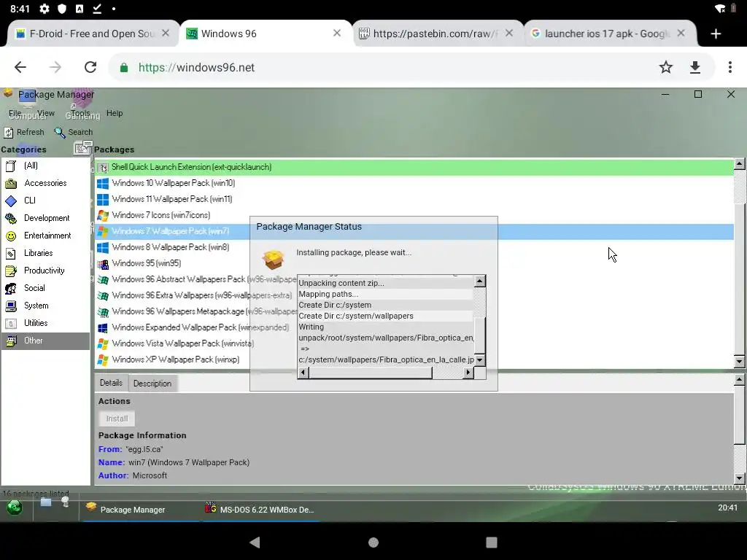Click the Windows 11 Wallpaper Pack icon

(x=102, y=200)
